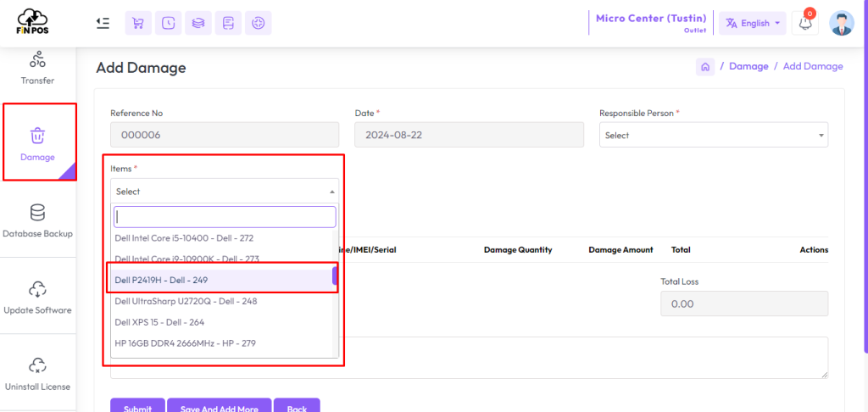Open the Damage sidebar menu
The width and height of the screenshot is (868, 412).
pyautogui.click(x=37, y=142)
